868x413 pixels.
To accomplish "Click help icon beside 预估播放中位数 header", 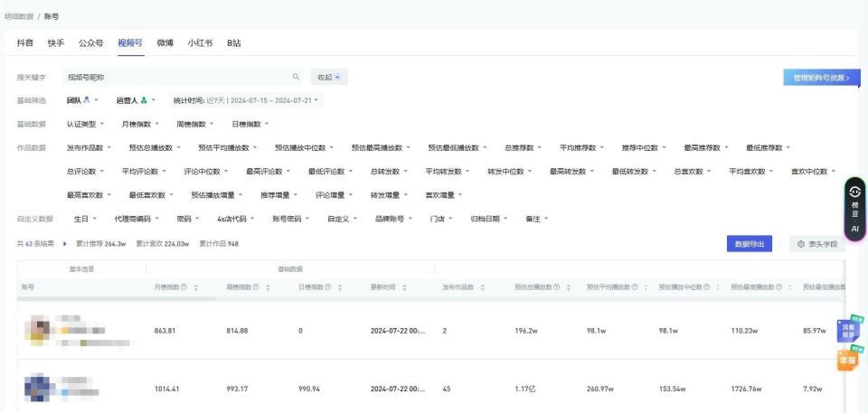I will pos(706,287).
